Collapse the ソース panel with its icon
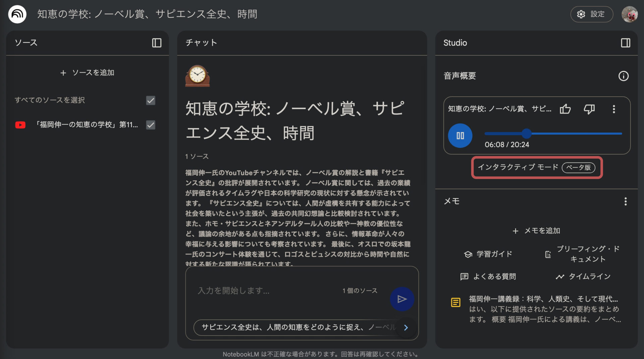 click(157, 43)
